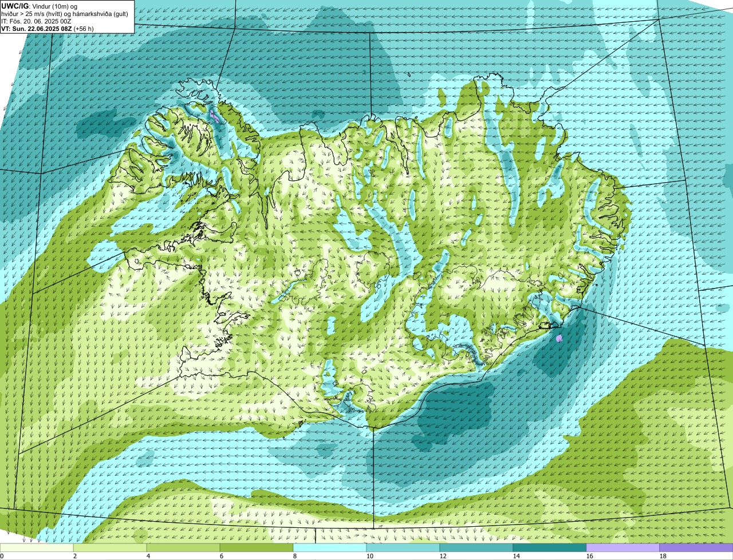Click the initial time 'IT: Fös. 20. 06. 2025 00Z'
Screen dimensions: 733x560
coord(37,21)
